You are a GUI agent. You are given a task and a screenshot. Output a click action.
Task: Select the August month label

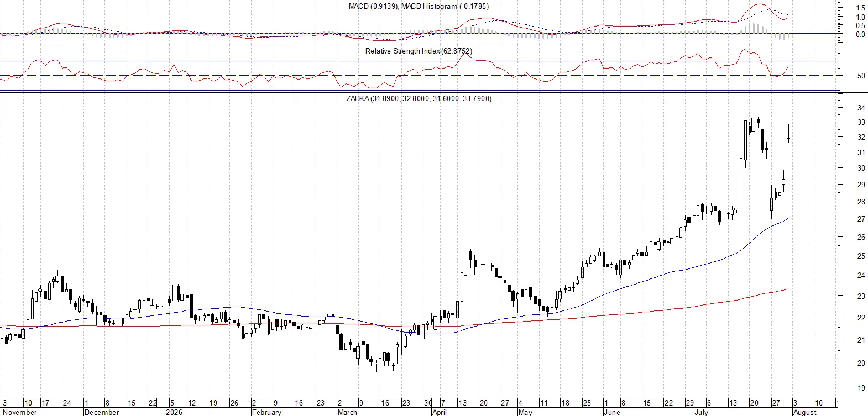click(804, 412)
